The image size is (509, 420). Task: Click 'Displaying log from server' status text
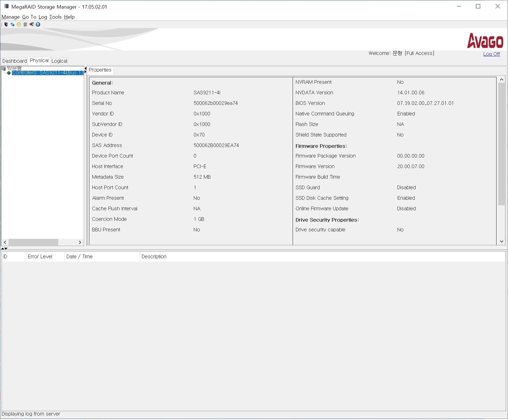[x=31, y=414]
